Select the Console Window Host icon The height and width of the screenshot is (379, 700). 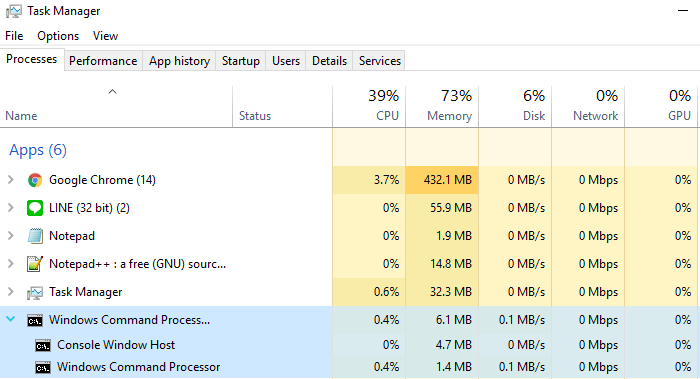pyautogui.click(x=43, y=346)
